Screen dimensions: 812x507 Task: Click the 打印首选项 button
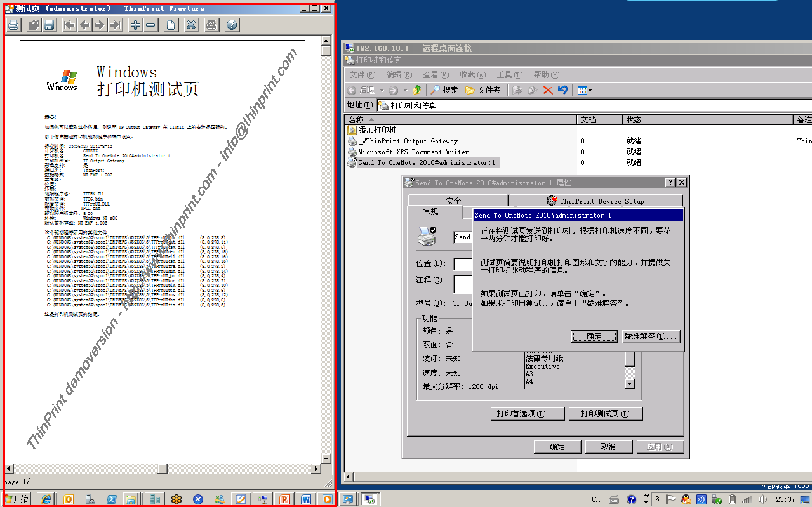(527, 414)
